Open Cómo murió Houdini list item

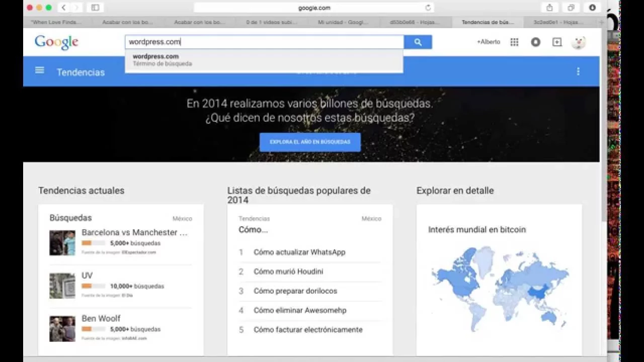coord(288,271)
